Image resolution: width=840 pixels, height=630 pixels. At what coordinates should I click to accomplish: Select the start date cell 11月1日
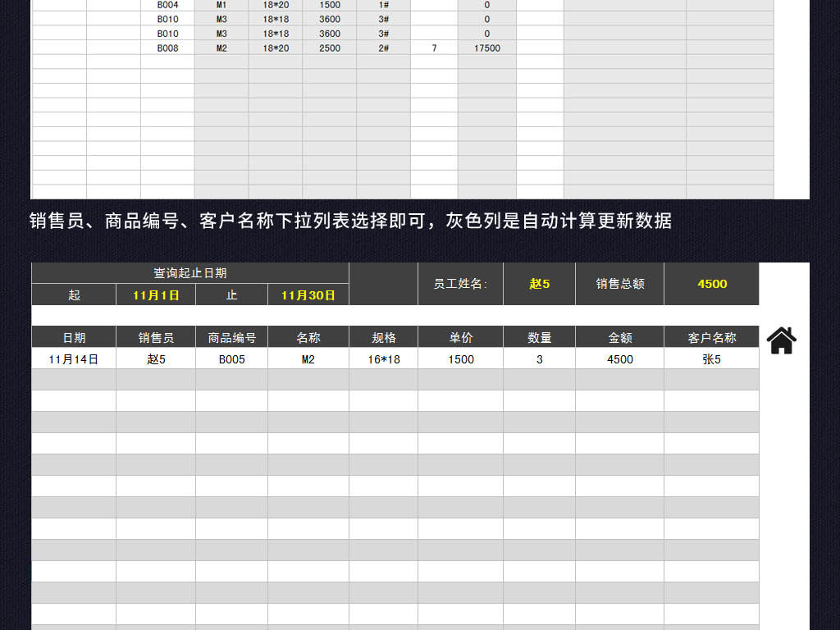pos(156,294)
